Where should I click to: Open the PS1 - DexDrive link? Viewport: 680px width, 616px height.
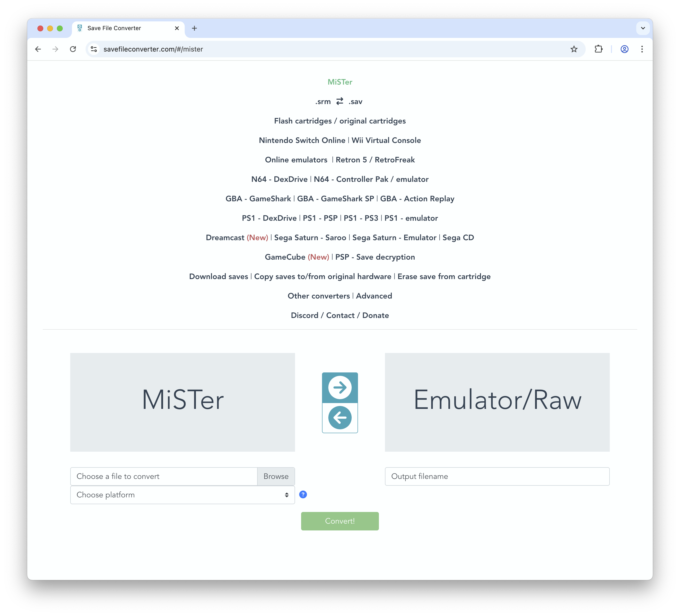(x=269, y=218)
